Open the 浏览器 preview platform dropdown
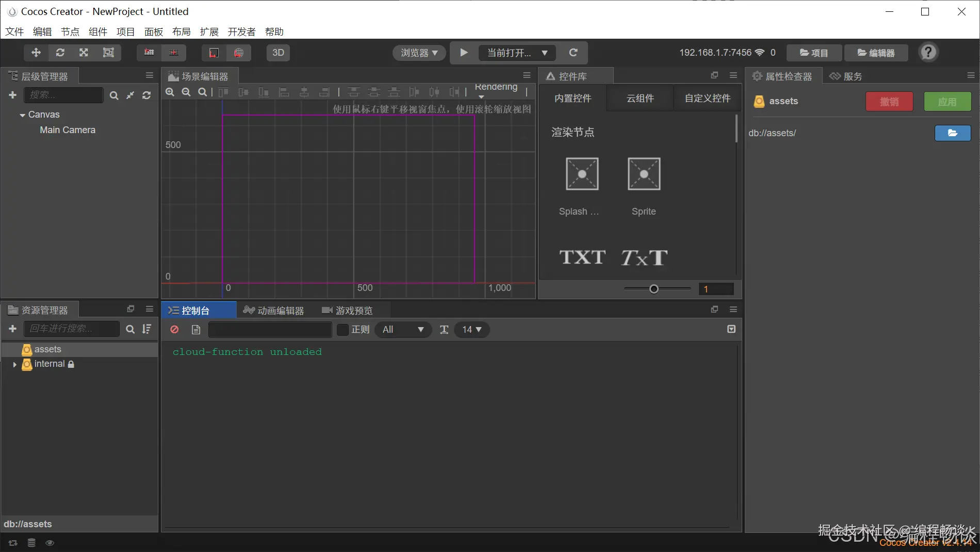The height and width of the screenshot is (552, 980). (x=418, y=52)
